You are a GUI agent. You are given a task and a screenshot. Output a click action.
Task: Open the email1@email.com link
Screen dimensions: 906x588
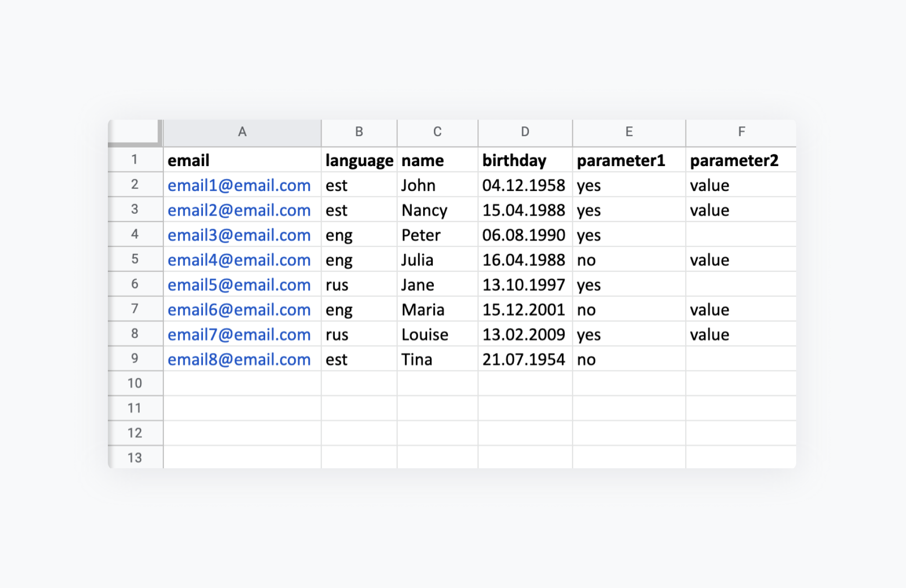(239, 185)
